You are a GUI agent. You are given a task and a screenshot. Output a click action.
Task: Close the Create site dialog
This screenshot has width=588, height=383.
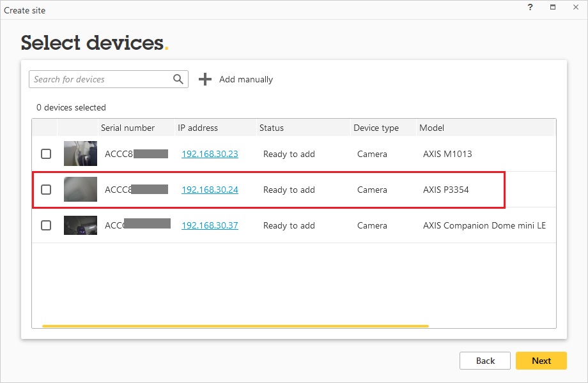(x=575, y=8)
